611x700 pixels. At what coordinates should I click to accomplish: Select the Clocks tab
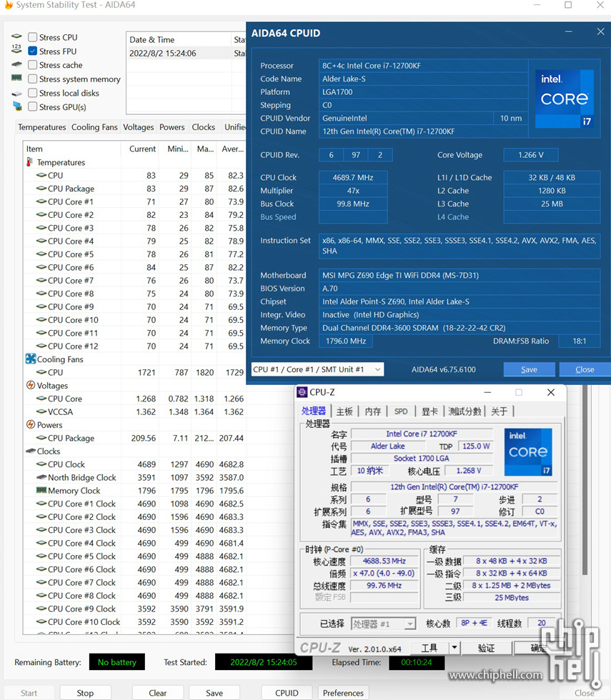click(x=203, y=127)
